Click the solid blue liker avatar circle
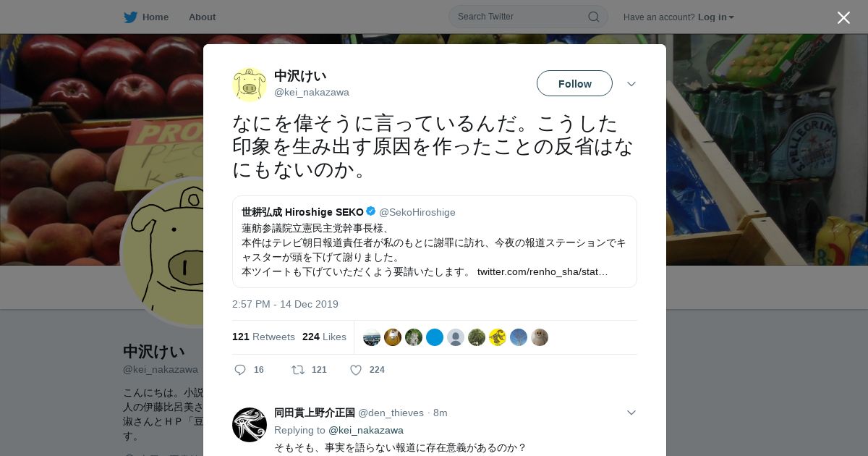Image resolution: width=868 pixels, height=456 pixels. 435,337
